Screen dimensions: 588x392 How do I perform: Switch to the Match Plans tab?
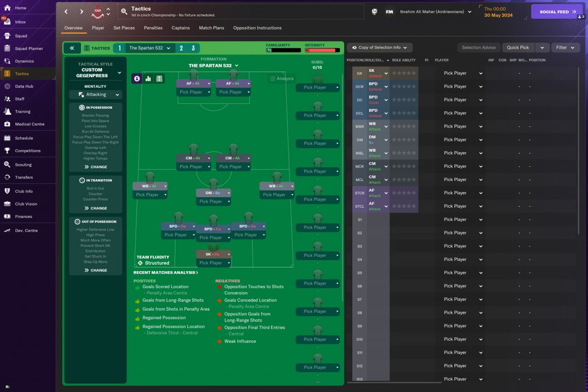click(211, 28)
